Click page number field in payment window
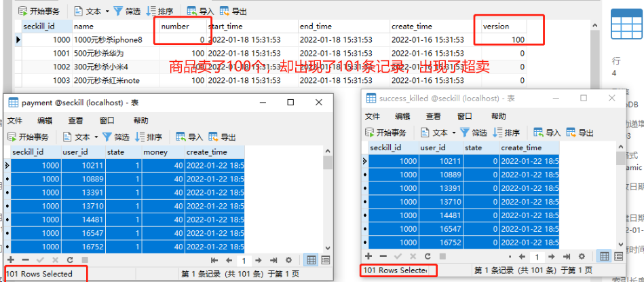 (244, 261)
